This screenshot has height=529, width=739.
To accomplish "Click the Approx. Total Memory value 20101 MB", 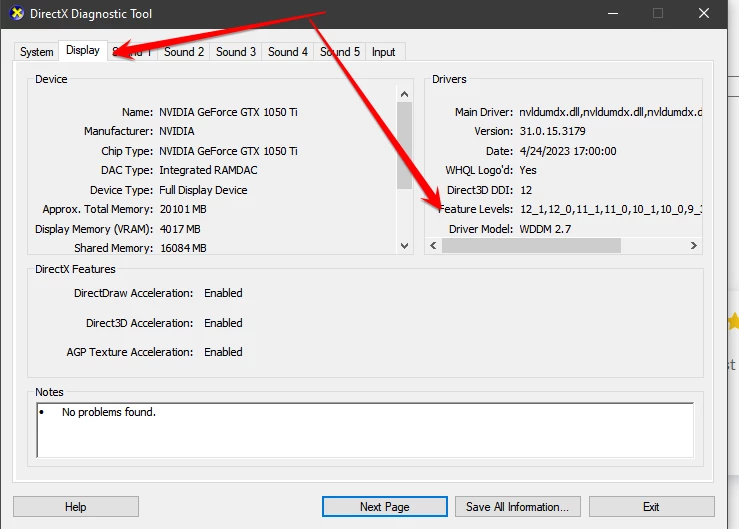I will (183, 209).
